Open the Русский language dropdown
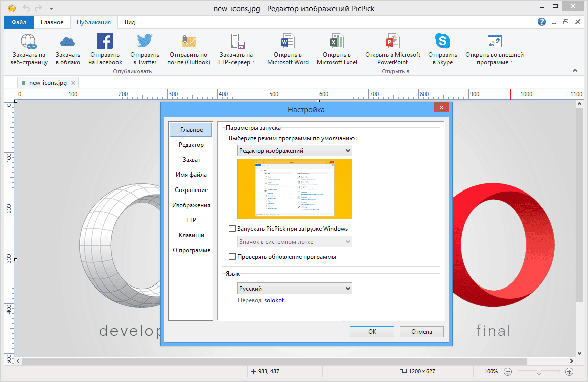 (x=295, y=288)
